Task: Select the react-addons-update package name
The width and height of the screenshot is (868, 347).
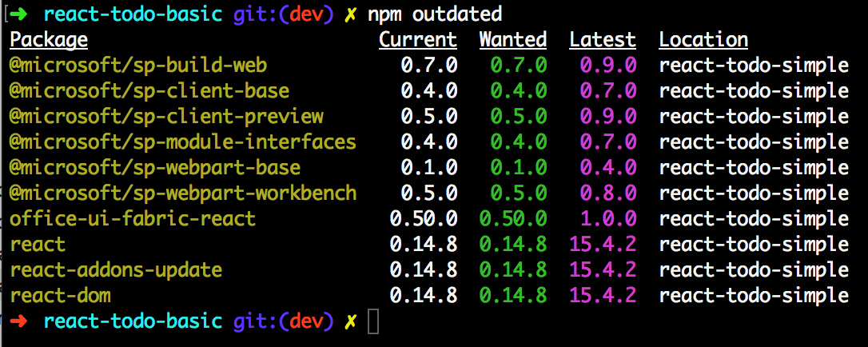Action: 116,270
